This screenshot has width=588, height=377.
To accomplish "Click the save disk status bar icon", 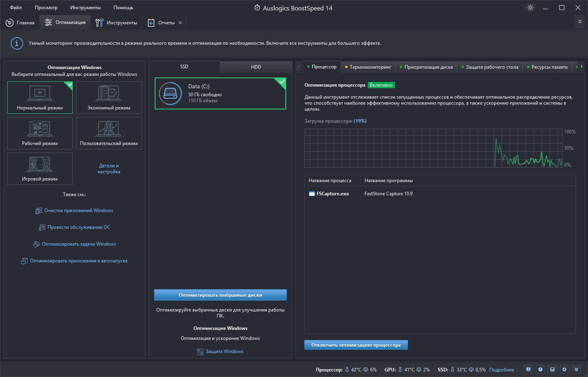I will (x=552, y=369).
